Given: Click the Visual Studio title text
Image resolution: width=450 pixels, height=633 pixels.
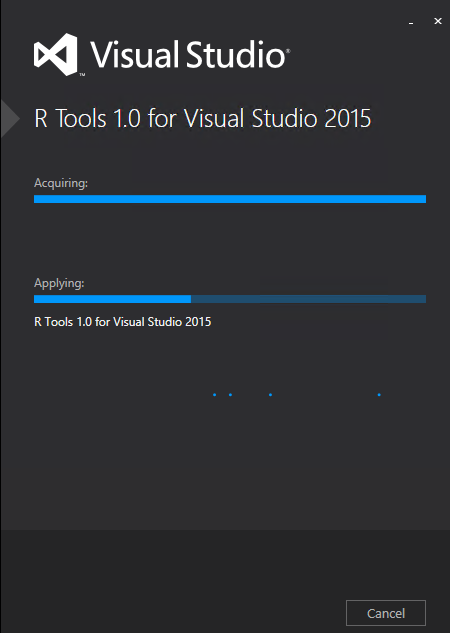Looking at the screenshot, I should point(190,54).
